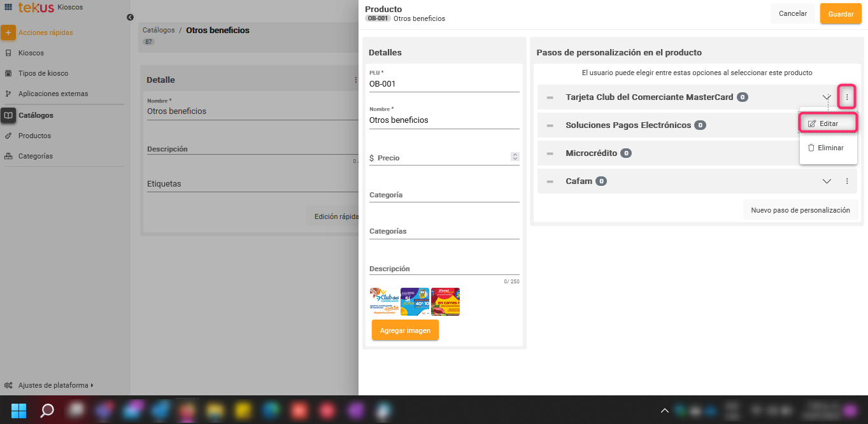Click drag handle for Soluciones Pagos Electrónicos

550,125
